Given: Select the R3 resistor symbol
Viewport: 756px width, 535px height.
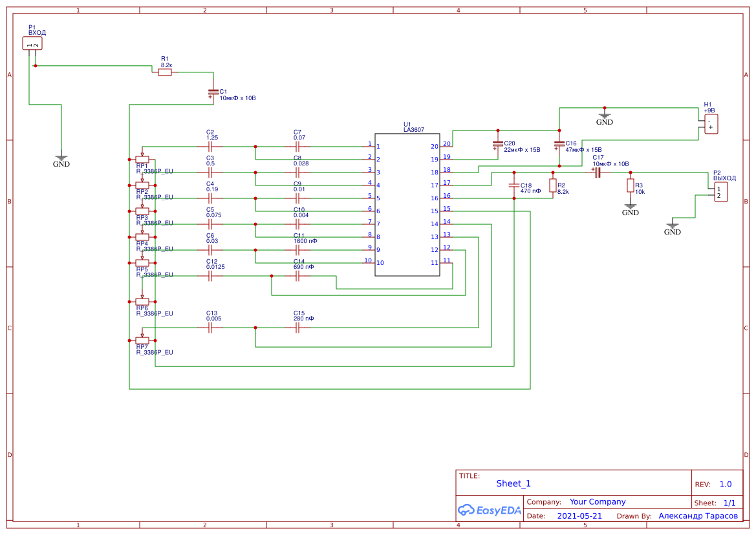Looking at the screenshot, I should tap(630, 185).
